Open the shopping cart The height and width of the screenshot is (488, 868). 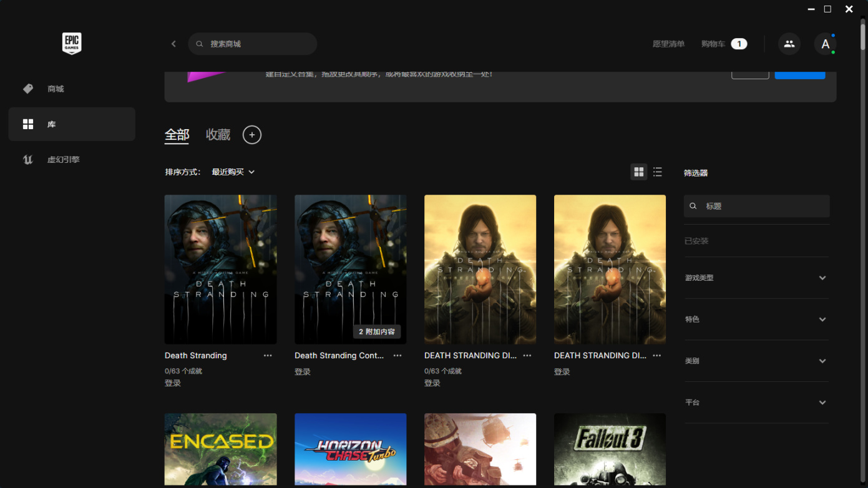(723, 44)
